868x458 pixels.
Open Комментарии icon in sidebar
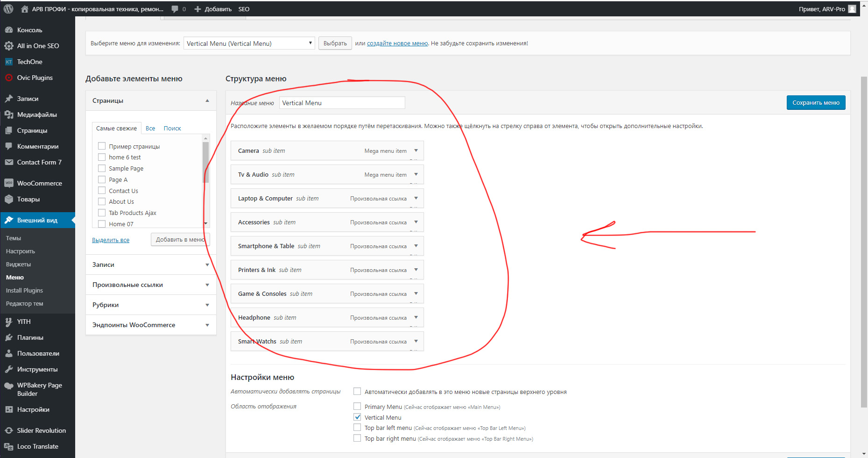tap(9, 146)
